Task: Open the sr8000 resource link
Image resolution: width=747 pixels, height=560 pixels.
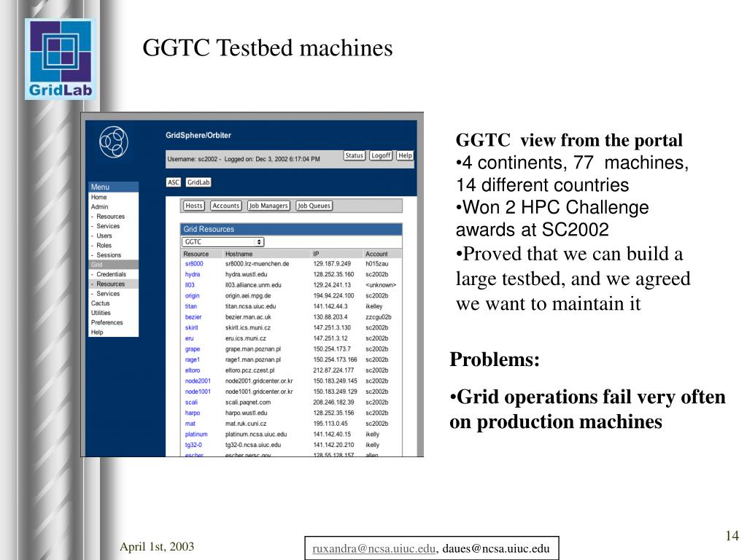Action: [194, 264]
